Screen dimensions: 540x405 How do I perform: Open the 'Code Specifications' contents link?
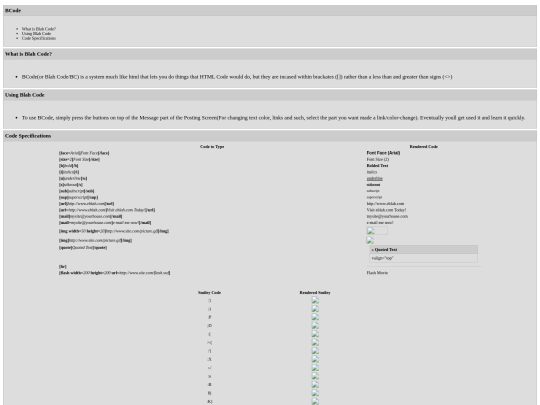coord(39,38)
